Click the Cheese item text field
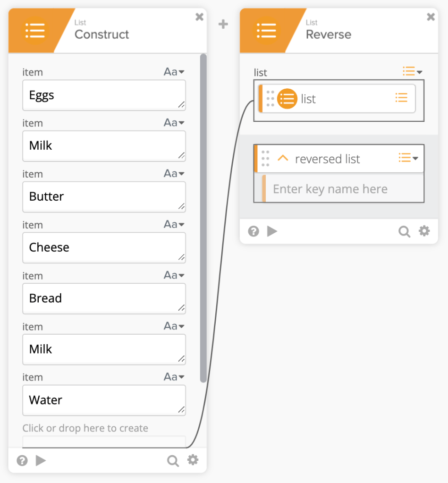 click(x=104, y=247)
